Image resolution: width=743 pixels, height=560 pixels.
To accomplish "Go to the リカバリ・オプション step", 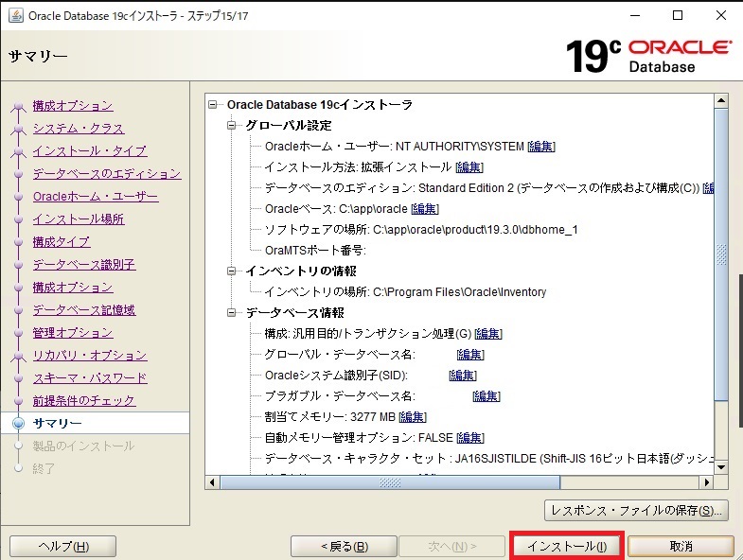I will pyautogui.click(x=90, y=356).
